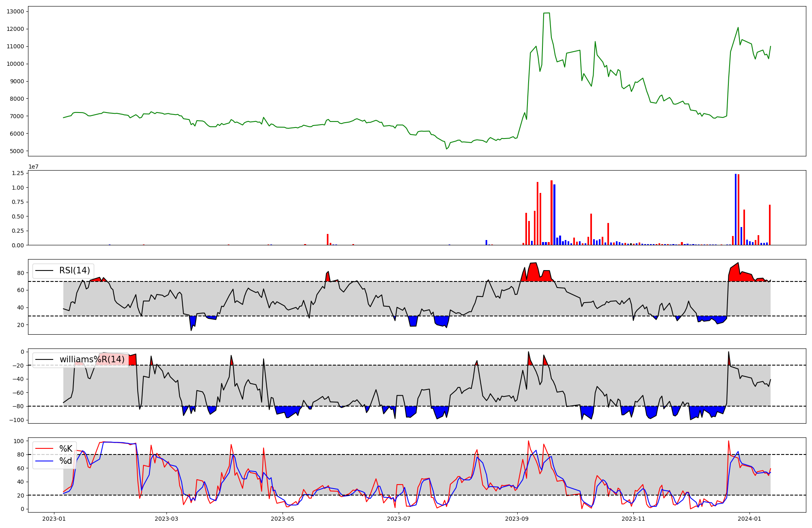812x528 pixels.
Task: Click the black RSI line sample in legend
Action: point(45,270)
